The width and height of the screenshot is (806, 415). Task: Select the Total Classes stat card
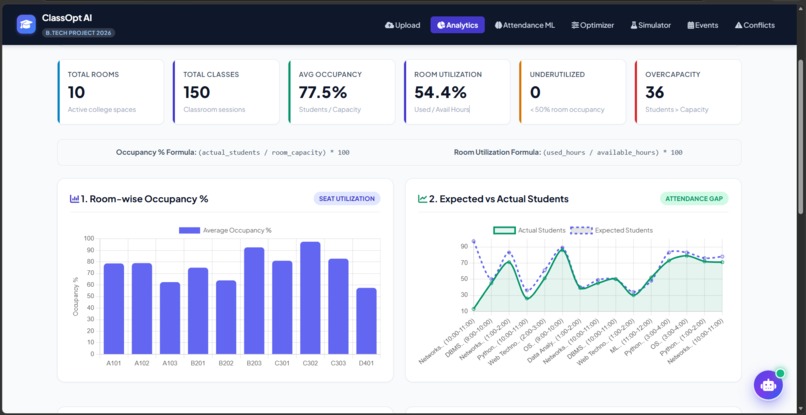pos(226,92)
